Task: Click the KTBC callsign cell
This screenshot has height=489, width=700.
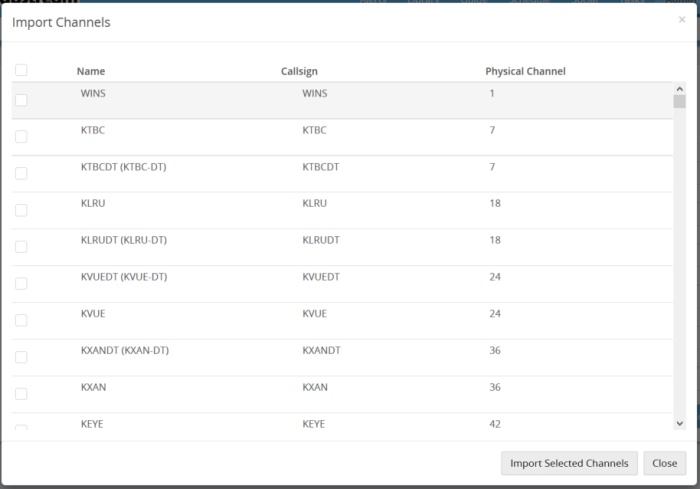Action: (x=314, y=130)
